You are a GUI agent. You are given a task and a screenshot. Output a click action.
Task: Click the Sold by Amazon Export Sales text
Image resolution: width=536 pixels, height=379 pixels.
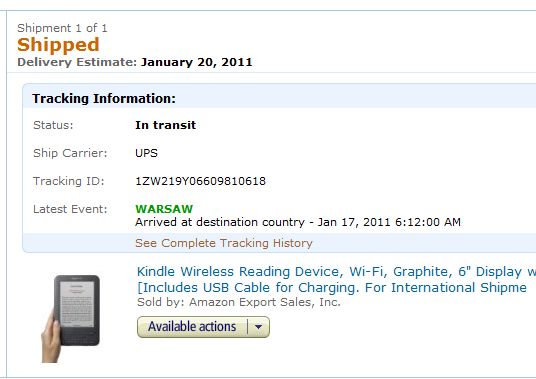239,302
